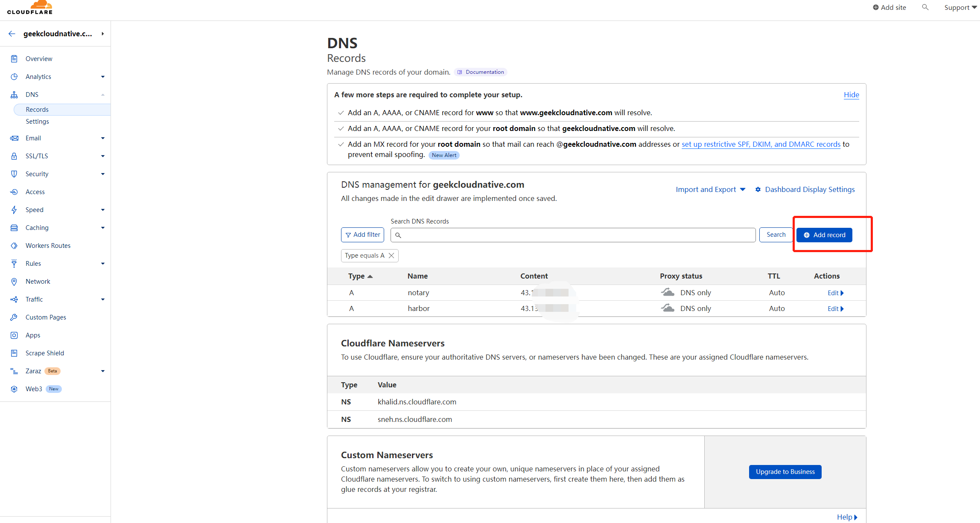Click the back arrow next to the domain name
Image resolution: width=980 pixels, height=523 pixels.
12,34
